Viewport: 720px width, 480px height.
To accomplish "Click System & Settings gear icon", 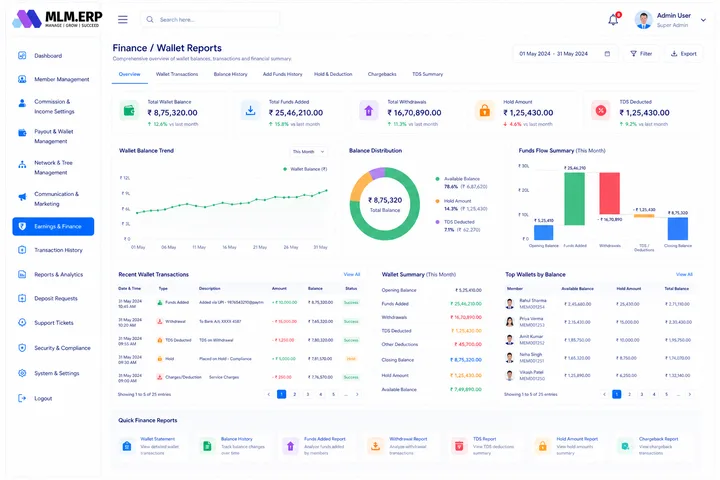I will (22, 373).
